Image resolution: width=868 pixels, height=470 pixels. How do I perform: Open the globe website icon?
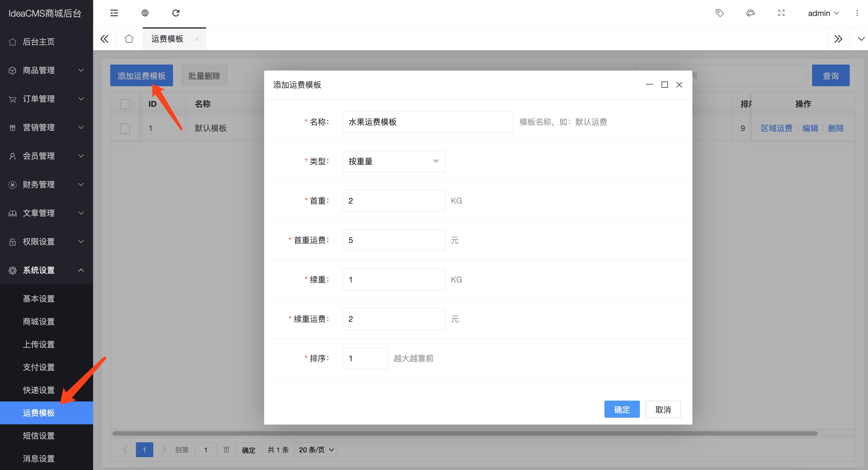pyautogui.click(x=145, y=13)
